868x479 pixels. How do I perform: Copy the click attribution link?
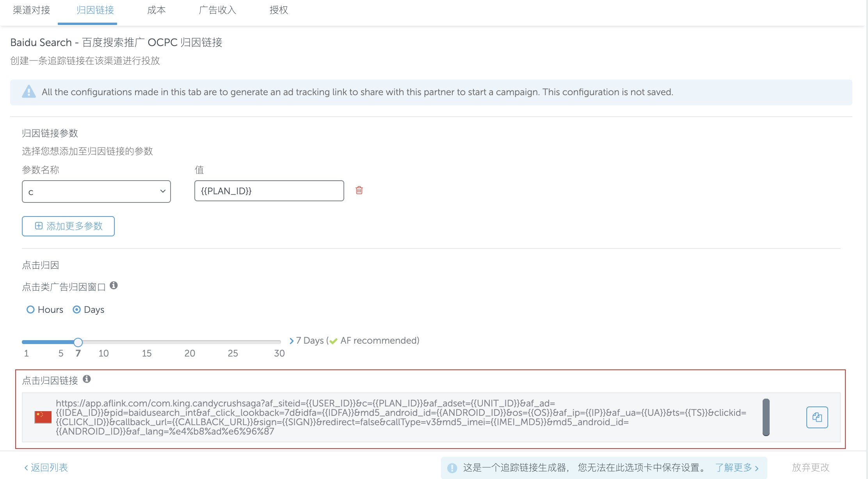(x=817, y=417)
